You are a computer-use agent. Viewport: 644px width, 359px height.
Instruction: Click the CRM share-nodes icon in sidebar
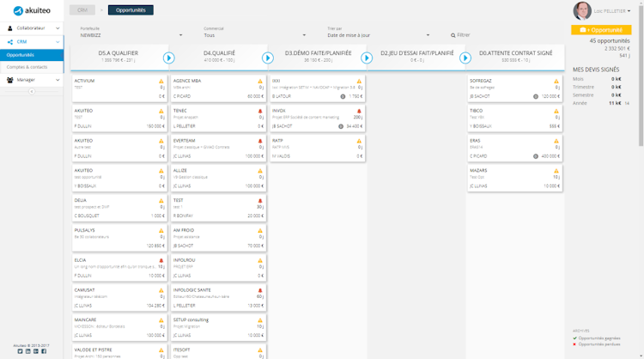click(10, 42)
